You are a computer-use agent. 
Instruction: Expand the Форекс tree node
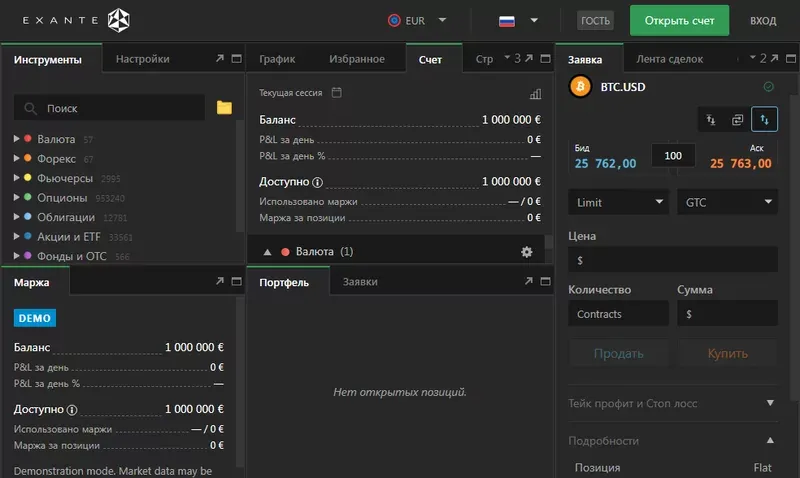pyautogui.click(x=16, y=158)
